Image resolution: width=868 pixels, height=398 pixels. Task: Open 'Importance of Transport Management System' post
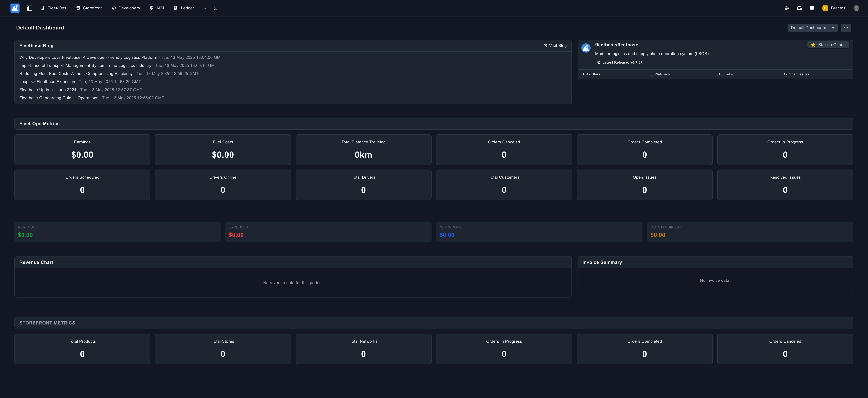pos(85,66)
